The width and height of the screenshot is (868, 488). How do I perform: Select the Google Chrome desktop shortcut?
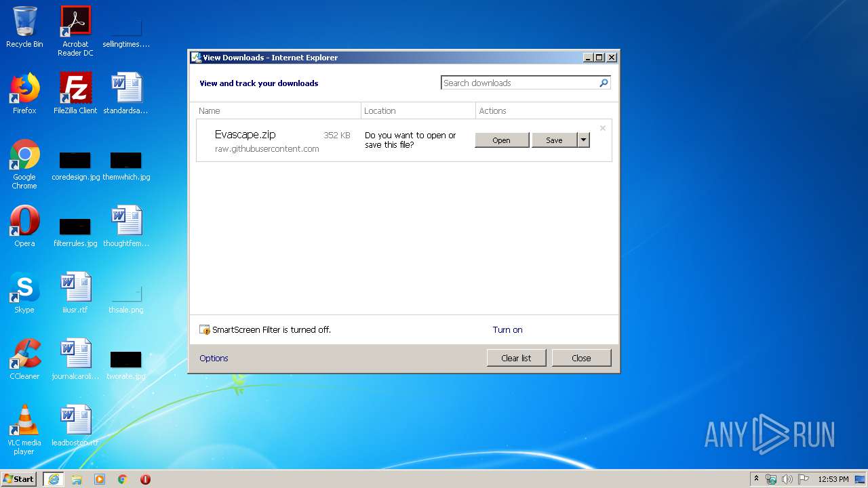(x=24, y=164)
